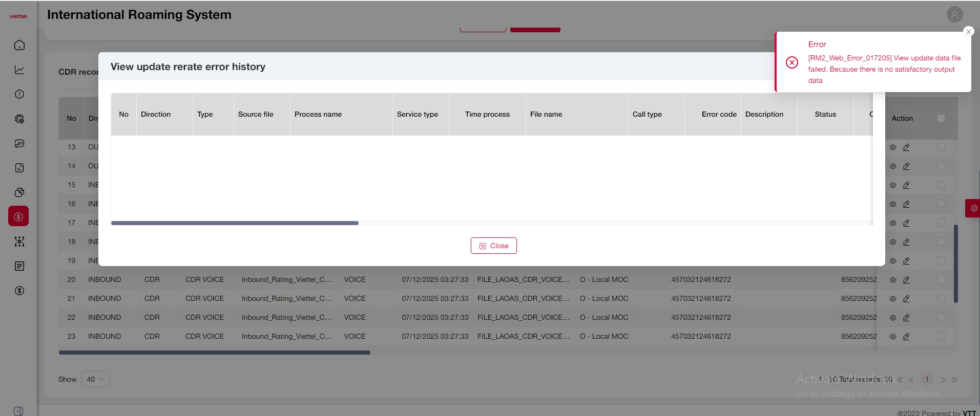Open the red settings gear side tab
The height and width of the screenshot is (416, 980).
coord(973,208)
